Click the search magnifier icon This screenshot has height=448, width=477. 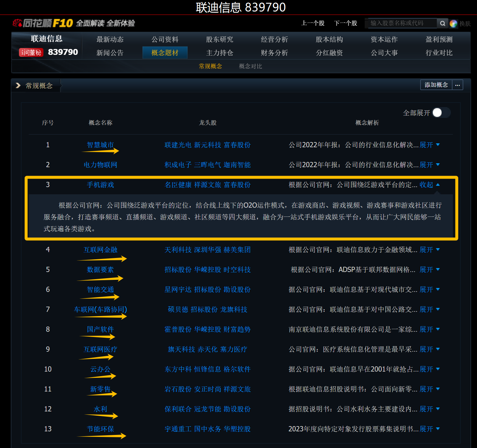[x=442, y=23]
